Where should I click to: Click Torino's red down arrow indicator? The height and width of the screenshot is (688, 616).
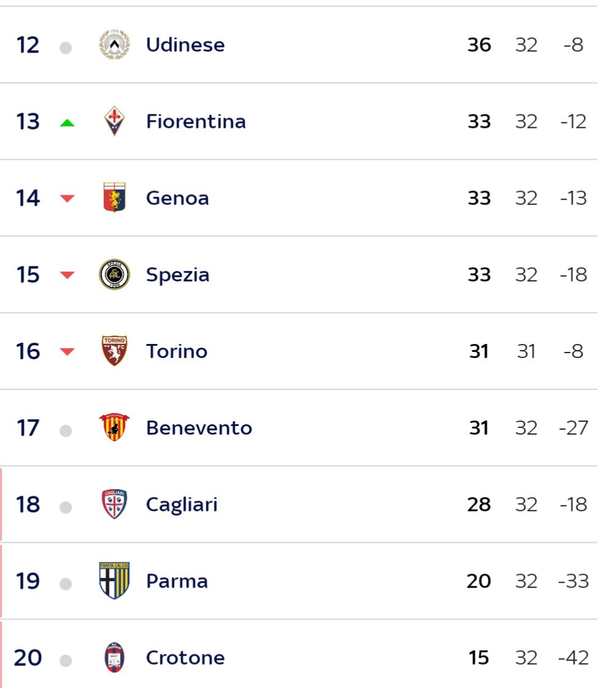[67, 351]
